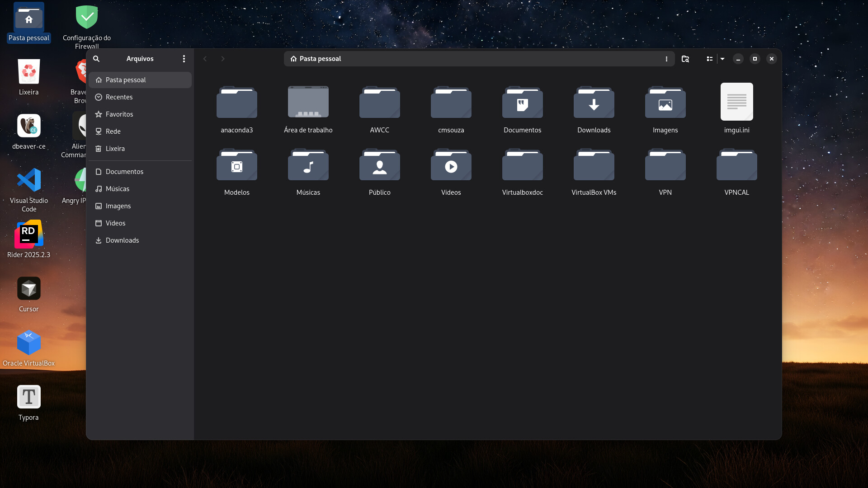Select the imgui.ini file

[736, 102]
